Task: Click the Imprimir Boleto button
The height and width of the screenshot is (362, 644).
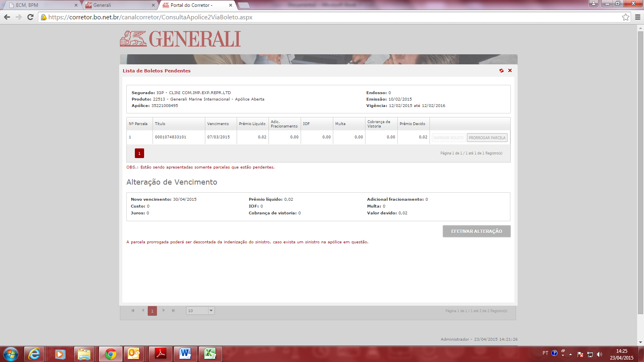Action: 448,138
